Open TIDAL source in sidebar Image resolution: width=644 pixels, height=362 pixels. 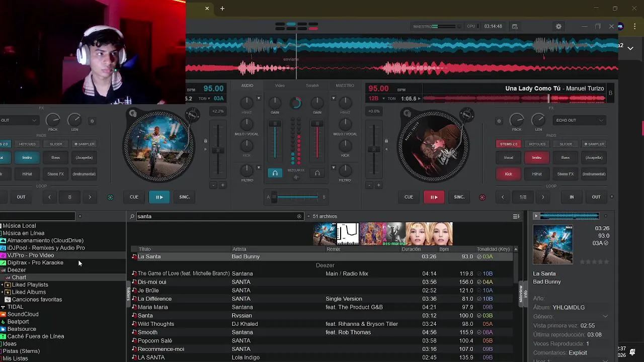(15, 307)
